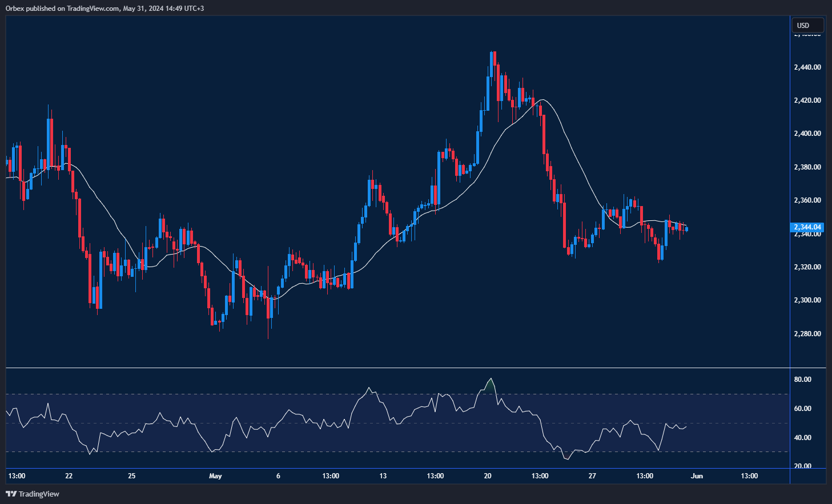Click date 6 on the time axis
832x504 pixels.
[278, 476]
